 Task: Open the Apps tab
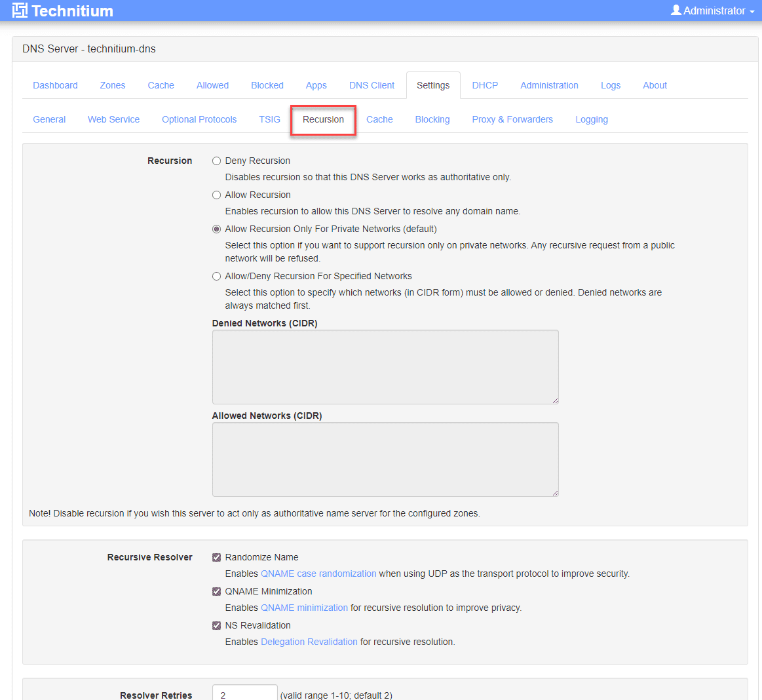(x=316, y=86)
